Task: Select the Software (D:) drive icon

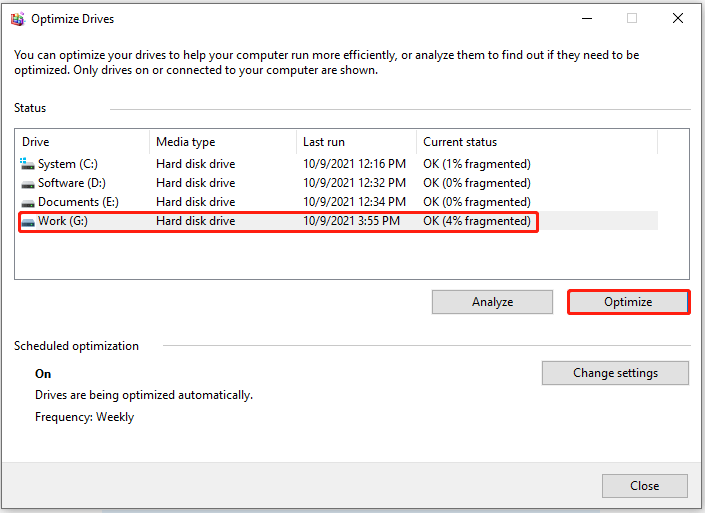Action: pos(28,184)
